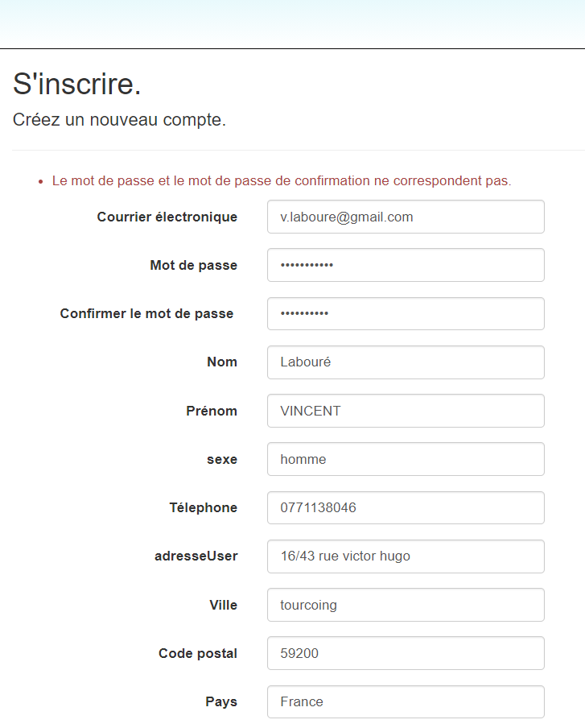Click the Confirmer le mot de passe label
Image resolution: width=585 pixels, height=728 pixels.
click(x=146, y=313)
